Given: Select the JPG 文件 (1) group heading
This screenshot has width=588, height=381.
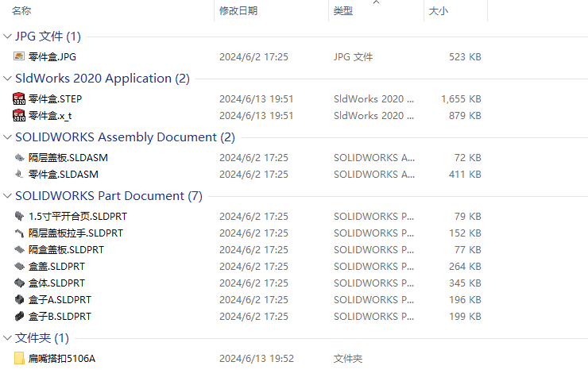Looking at the screenshot, I should 48,37.
